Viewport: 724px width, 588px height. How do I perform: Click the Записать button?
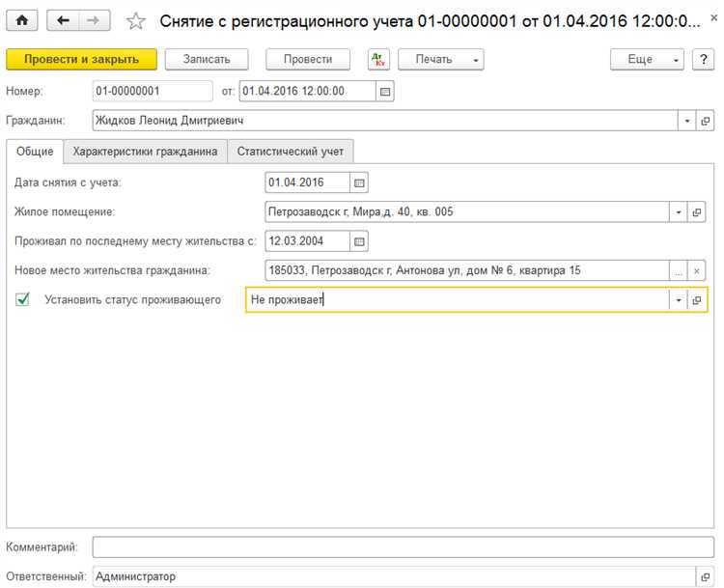point(207,60)
